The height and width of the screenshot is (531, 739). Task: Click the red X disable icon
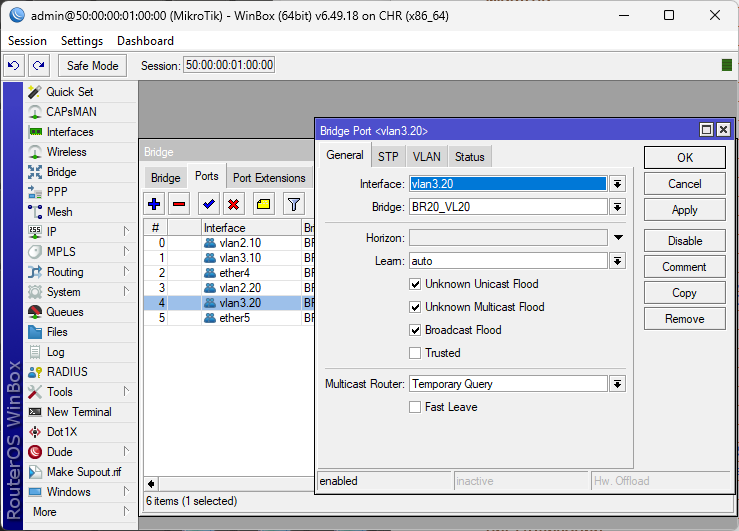point(234,204)
